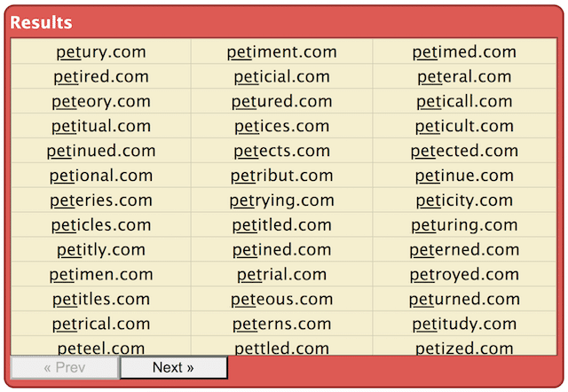Screen dimensions: 568x392
Task: Click petitly.com domain name
Action: tap(100, 250)
